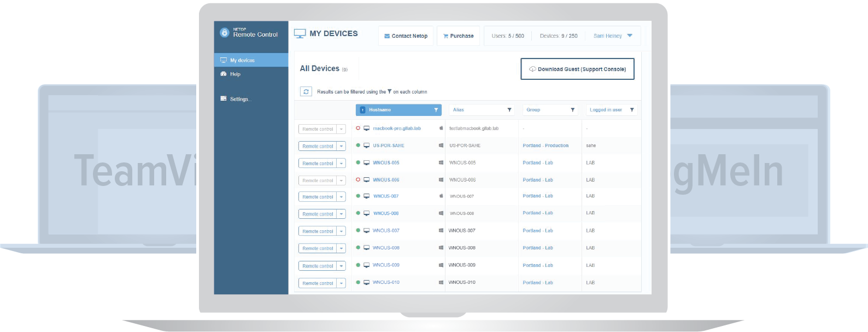Screen dimensions: 868x332
Task: Click the green status dot for US-POR-SAHE
Action: (358, 145)
